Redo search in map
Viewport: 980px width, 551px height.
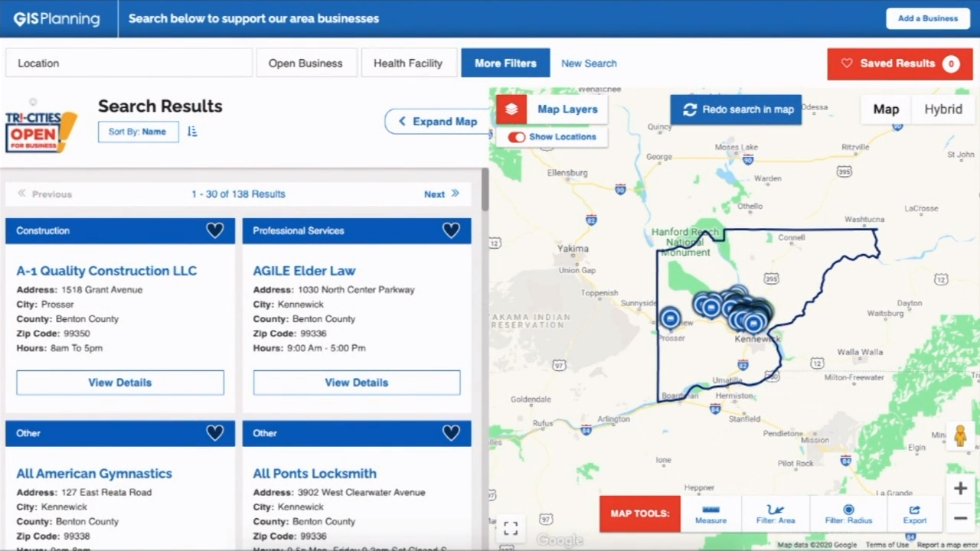(736, 109)
